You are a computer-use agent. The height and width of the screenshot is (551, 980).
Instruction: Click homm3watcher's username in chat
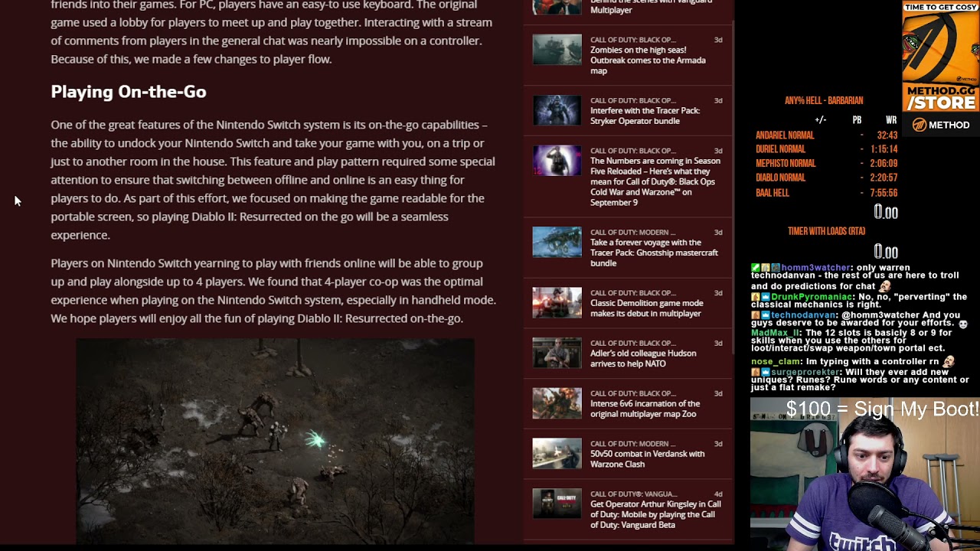coord(816,268)
